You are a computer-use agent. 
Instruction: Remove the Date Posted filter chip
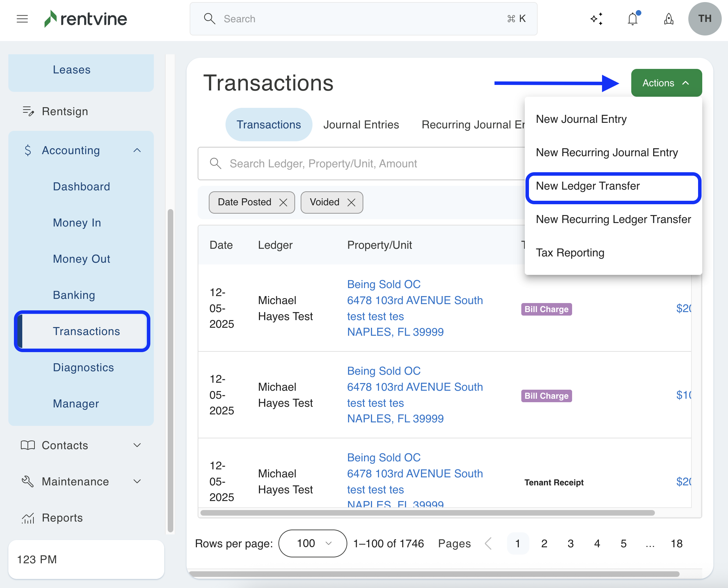(x=283, y=202)
